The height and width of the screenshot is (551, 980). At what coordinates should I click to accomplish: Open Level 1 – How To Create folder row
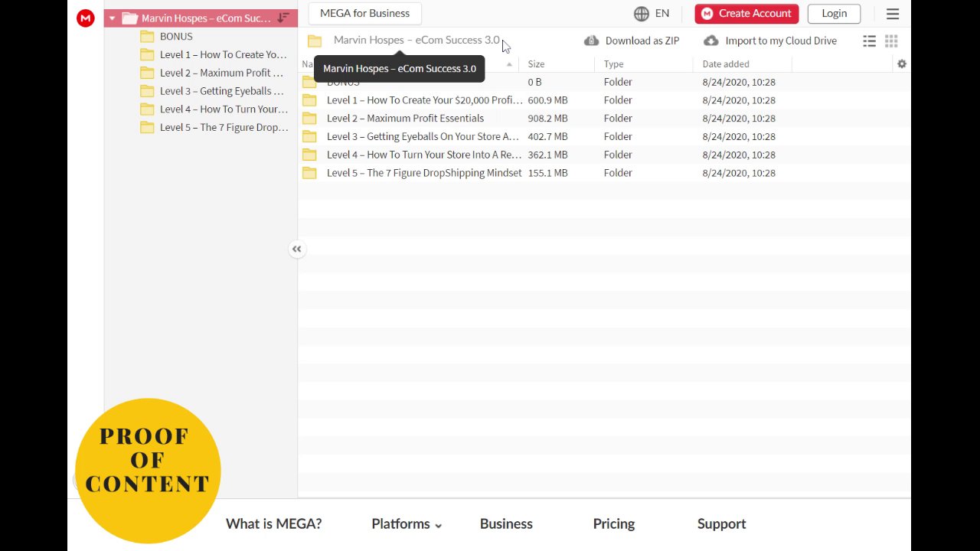[x=604, y=100]
